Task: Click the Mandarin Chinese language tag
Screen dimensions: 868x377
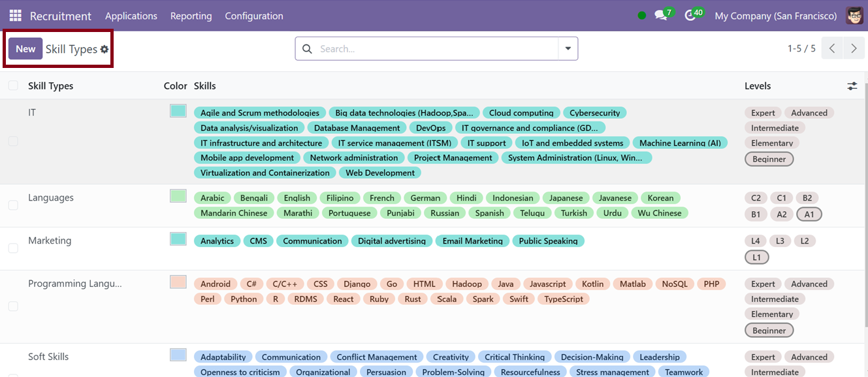Action: click(234, 213)
